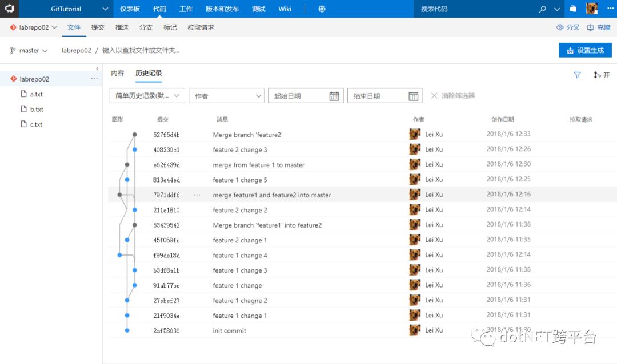
Task: Open commit 27ebef27
Action: point(166,301)
